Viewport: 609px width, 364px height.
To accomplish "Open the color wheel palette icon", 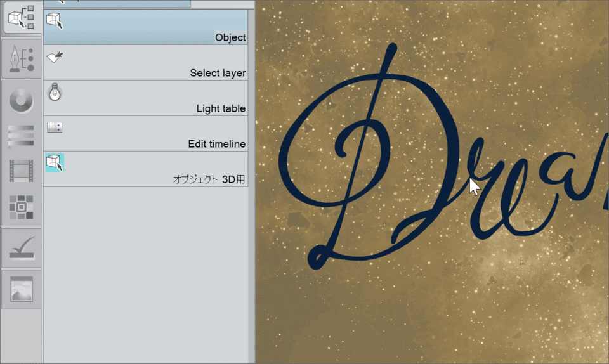I will pyautogui.click(x=21, y=101).
